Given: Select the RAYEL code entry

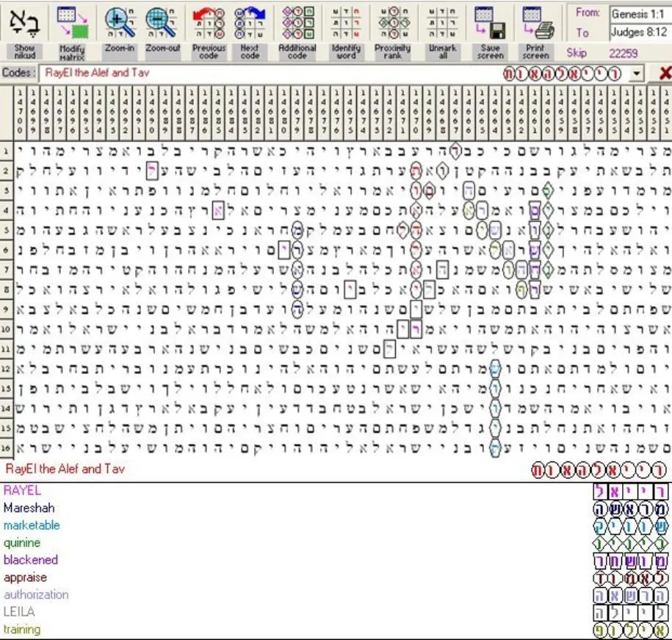Looking at the screenshot, I should tap(22, 490).
